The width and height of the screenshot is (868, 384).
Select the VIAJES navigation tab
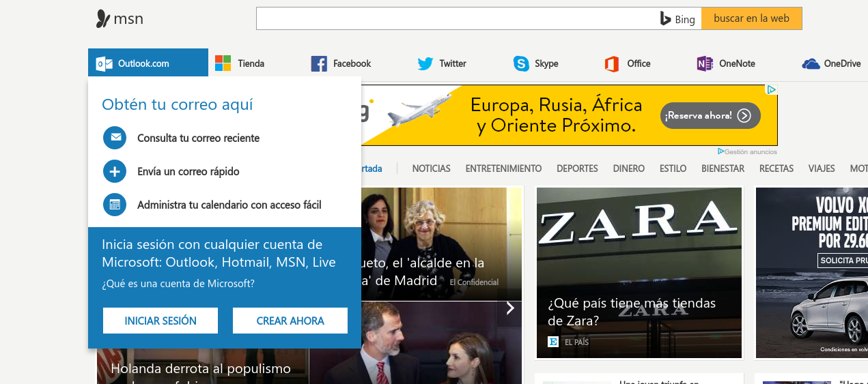pyautogui.click(x=822, y=168)
